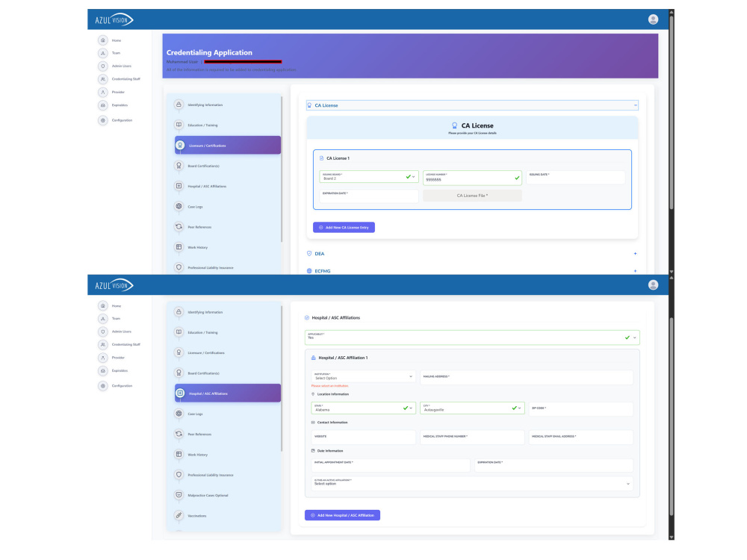Click the page scrollbar beside the Hospital Affiliations form
The width and height of the screenshot is (747, 560).
click(672, 417)
